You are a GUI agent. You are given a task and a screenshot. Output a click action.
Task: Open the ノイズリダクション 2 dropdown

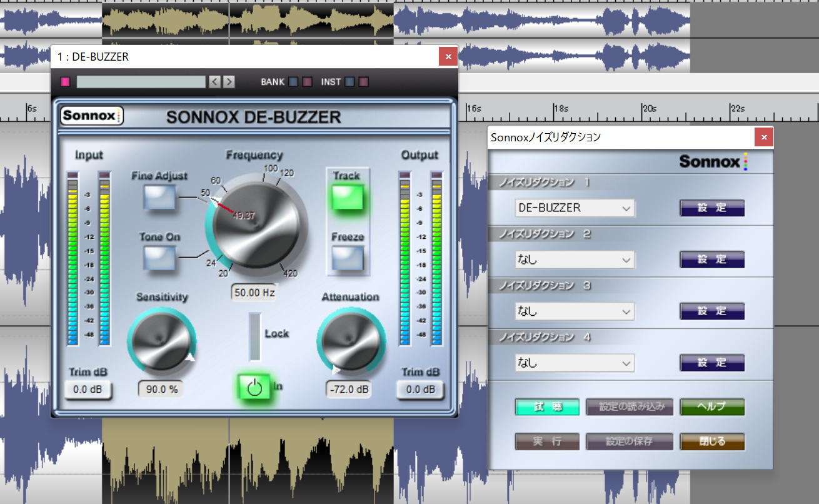point(575,260)
